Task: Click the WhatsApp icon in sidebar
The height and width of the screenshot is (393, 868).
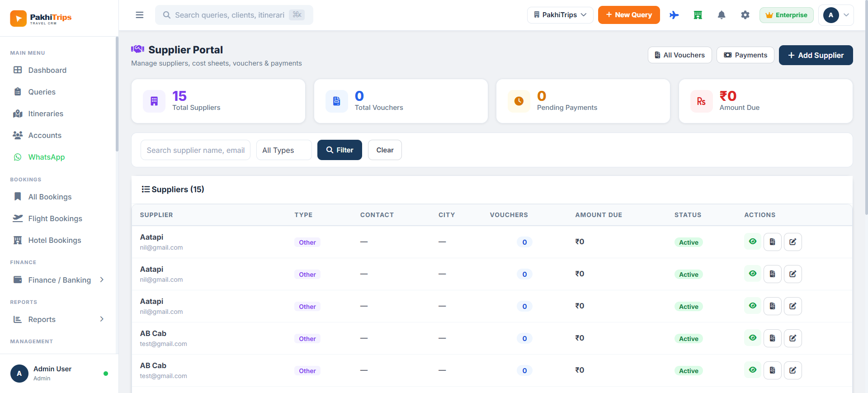Action: pos(18,157)
